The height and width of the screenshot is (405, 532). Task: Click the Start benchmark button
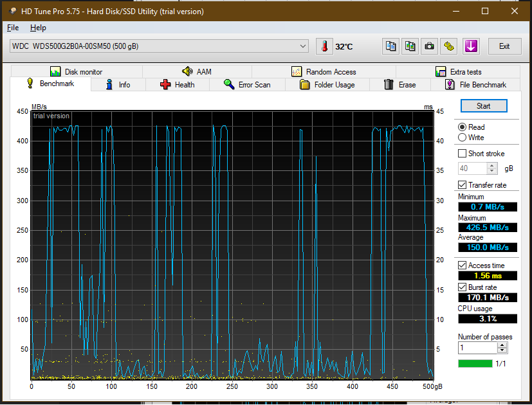click(484, 106)
